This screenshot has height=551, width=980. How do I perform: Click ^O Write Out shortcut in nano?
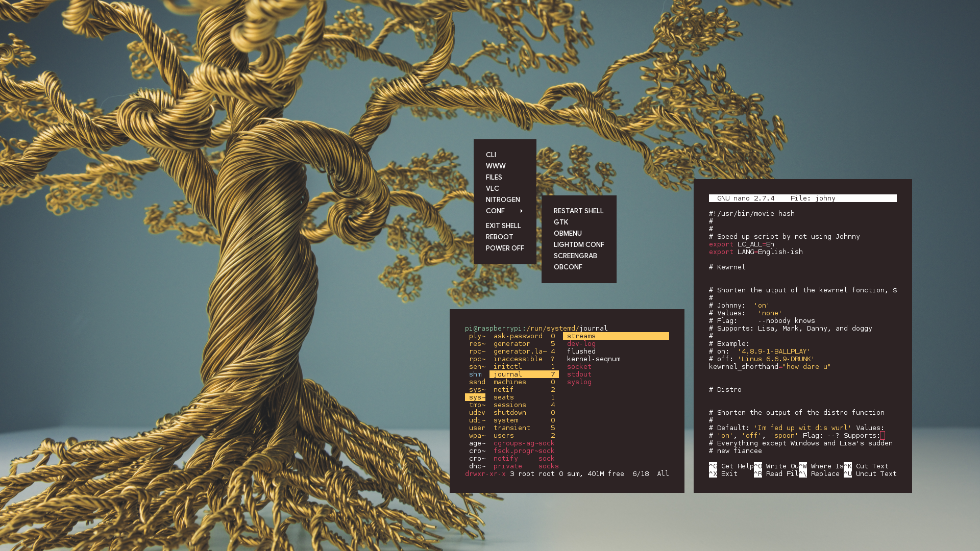pos(776,466)
